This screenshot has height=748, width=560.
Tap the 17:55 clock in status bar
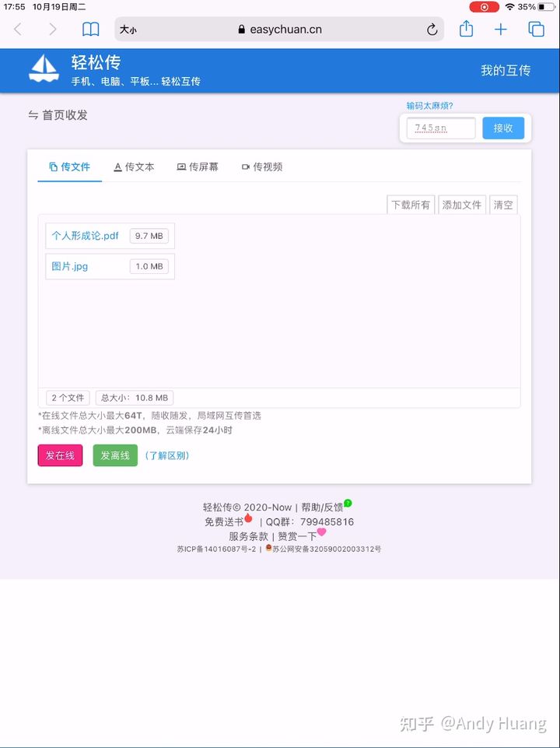point(14,7)
